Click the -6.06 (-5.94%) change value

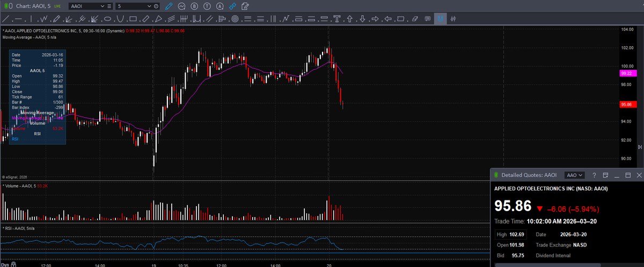coord(573,209)
